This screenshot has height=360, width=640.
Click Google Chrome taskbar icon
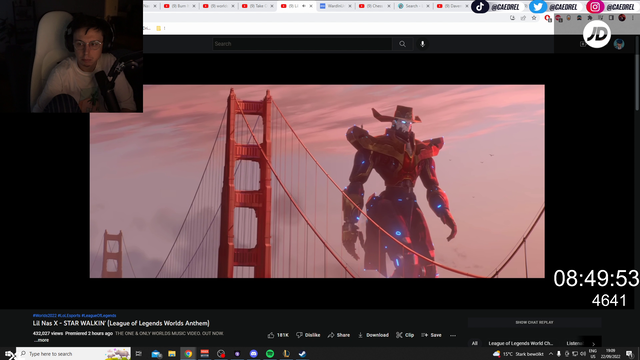pyautogui.click(x=188, y=354)
